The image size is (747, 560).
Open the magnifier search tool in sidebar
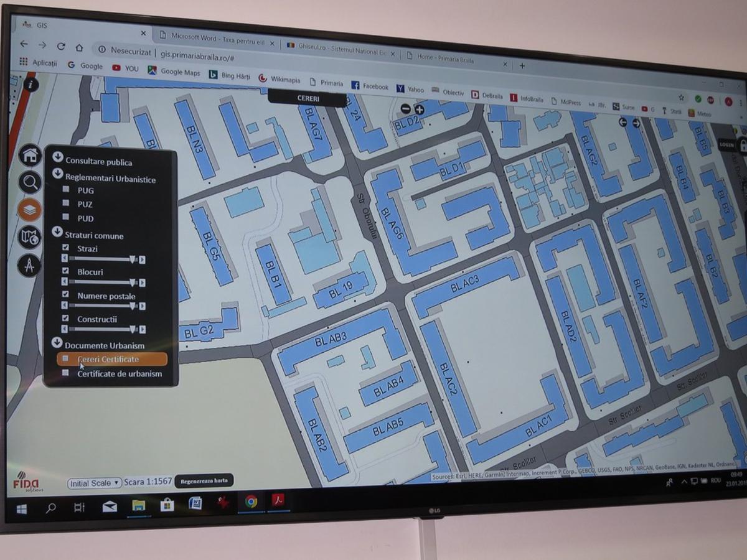pyautogui.click(x=30, y=182)
